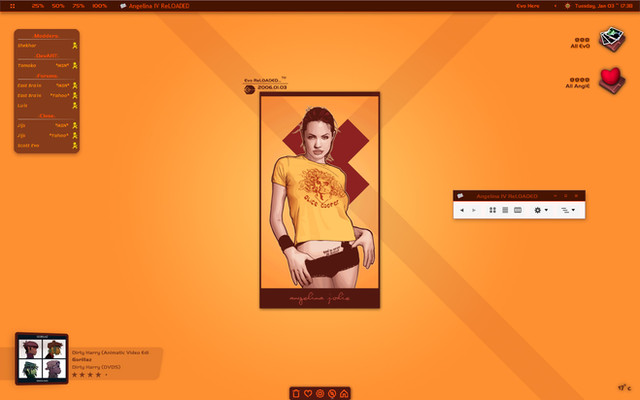Click the Modders group header
640x400 pixels.
click(x=47, y=36)
